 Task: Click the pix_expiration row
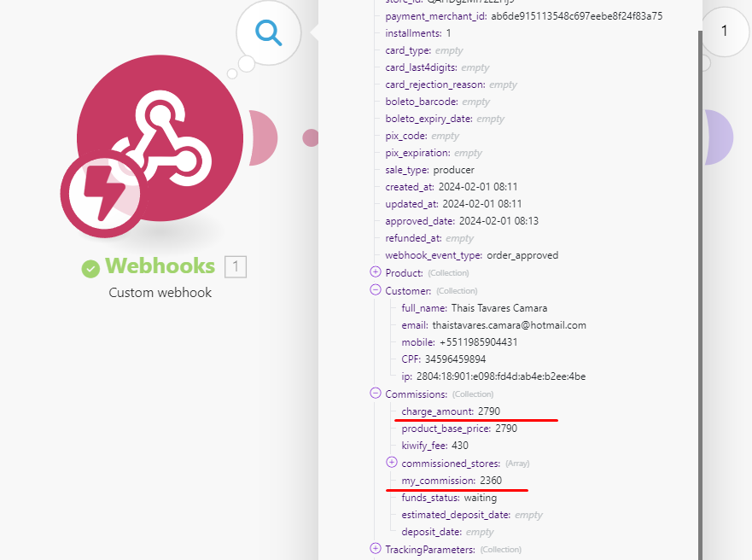point(434,153)
